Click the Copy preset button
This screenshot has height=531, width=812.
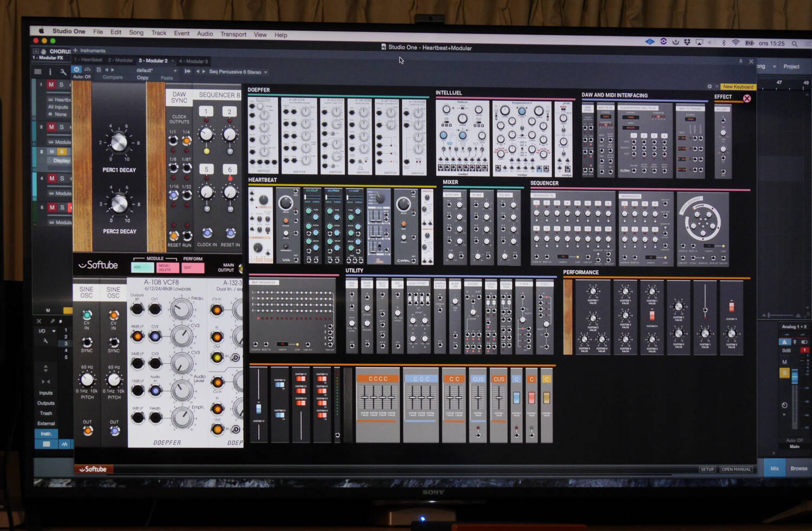coord(142,77)
